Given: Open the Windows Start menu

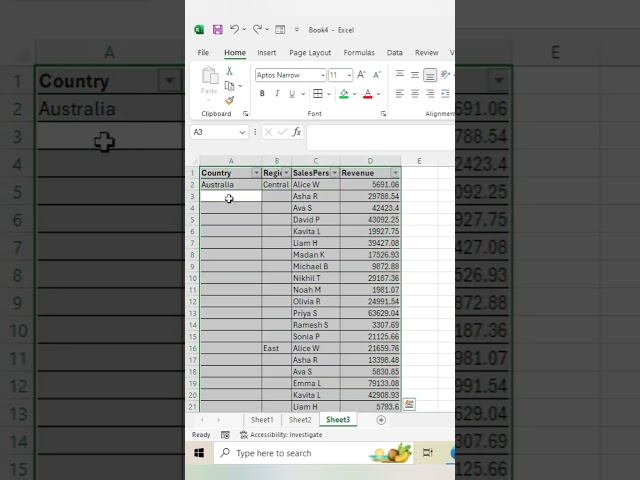Looking at the screenshot, I should point(199,453).
